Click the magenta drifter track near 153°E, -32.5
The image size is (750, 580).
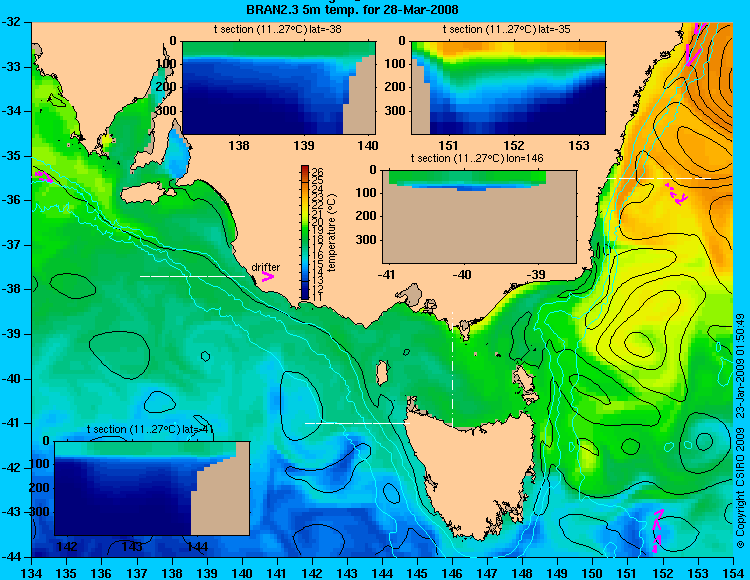point(694,44)
